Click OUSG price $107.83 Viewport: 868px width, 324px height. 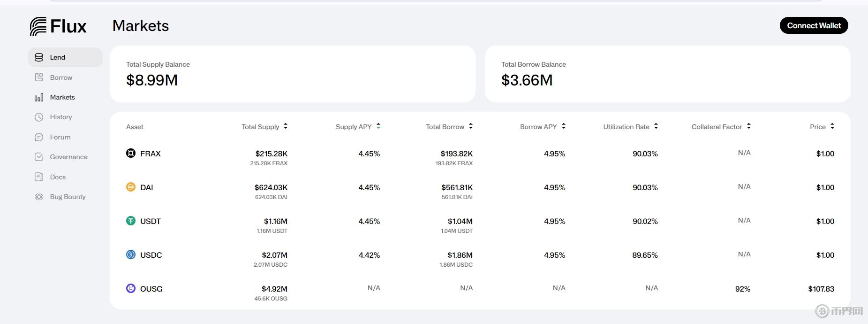(x=821, y=289)
